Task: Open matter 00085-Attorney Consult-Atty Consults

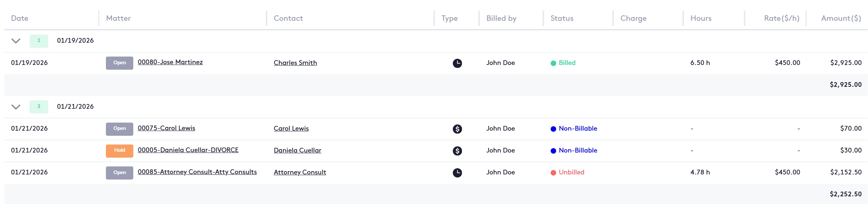Action: pyautogui.click(x=197, y=172)
